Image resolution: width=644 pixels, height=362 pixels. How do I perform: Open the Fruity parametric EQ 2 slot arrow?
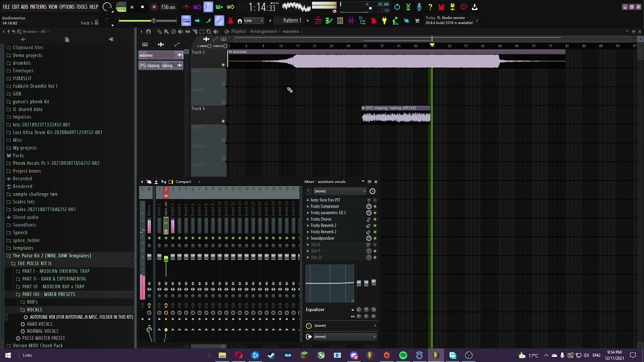point(308,213)
